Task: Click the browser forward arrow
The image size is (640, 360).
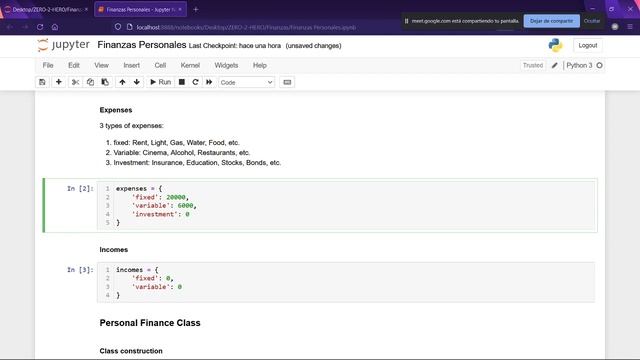Action: pos(25,27)
